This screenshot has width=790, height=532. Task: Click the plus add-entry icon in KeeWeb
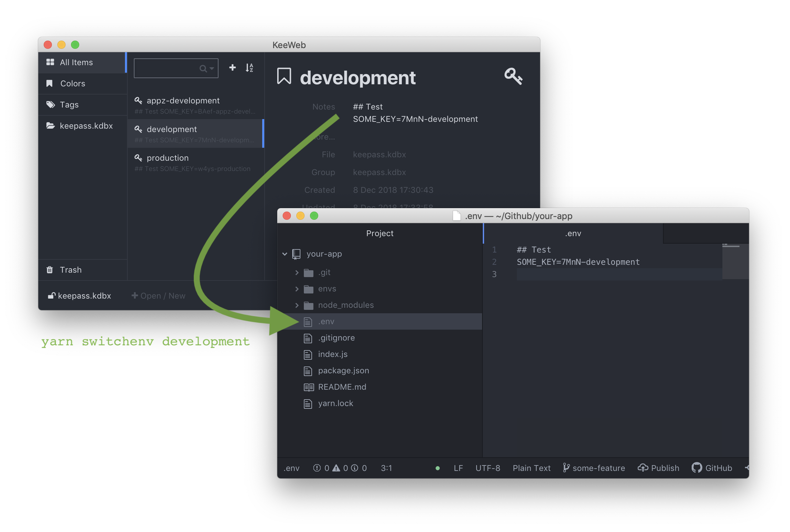click(232, 68)
